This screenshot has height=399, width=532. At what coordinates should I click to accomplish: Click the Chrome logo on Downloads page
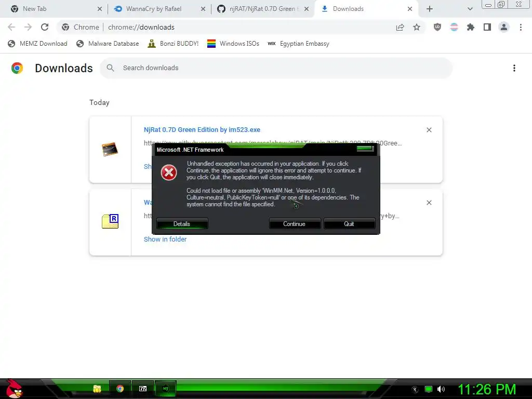coord(17,68)
